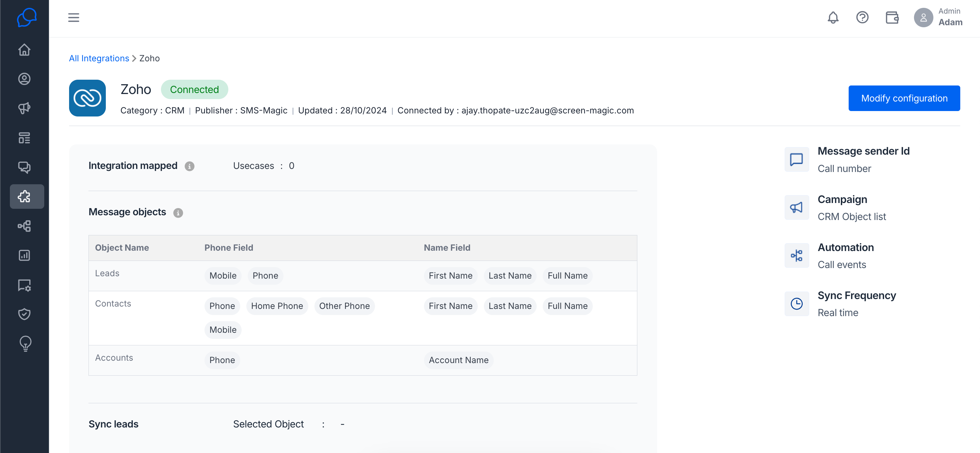Click info icon beside Message objects
The width and height of the screenshot is (980, 453).
pos(178,213)
